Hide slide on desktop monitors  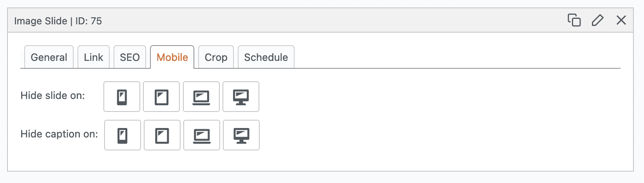coord(241,97)
